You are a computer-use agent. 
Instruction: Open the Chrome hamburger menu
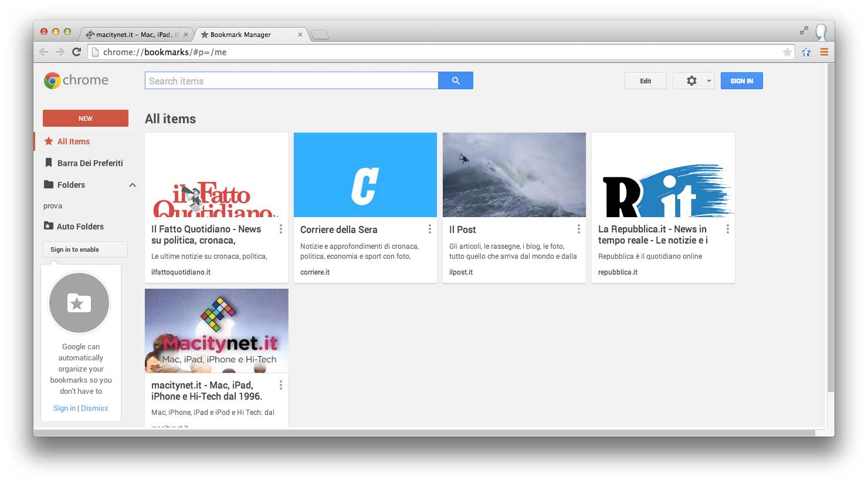click(x=824, y=52)
